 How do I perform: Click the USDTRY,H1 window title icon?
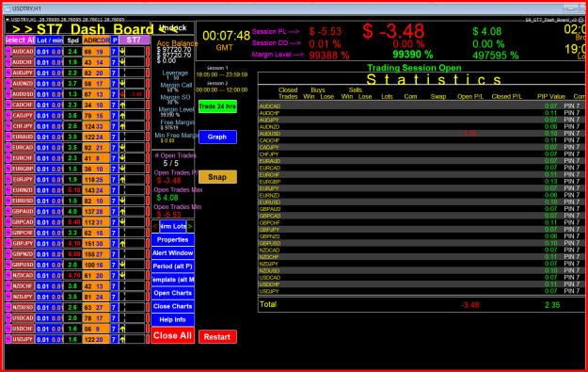click(x=8, y=8)
